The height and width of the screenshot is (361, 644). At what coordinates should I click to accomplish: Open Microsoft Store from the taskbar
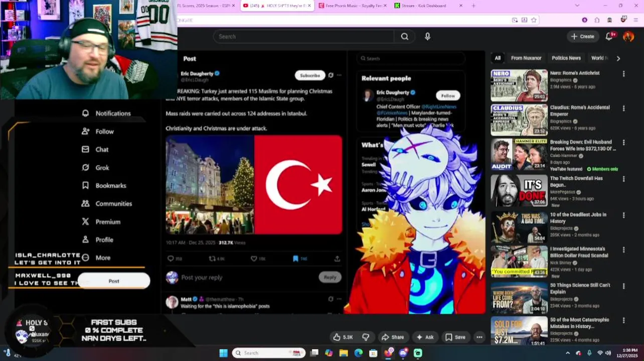(373, 353)
